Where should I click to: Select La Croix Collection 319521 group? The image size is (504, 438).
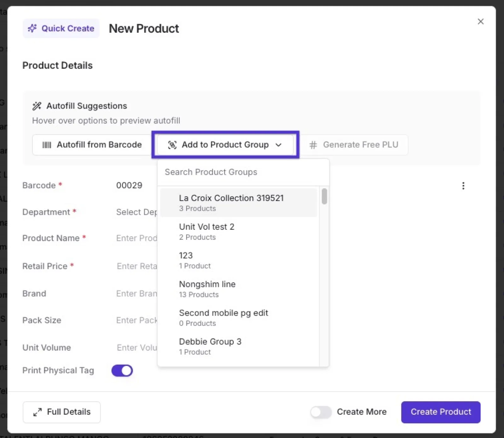[x=239, y=203]
